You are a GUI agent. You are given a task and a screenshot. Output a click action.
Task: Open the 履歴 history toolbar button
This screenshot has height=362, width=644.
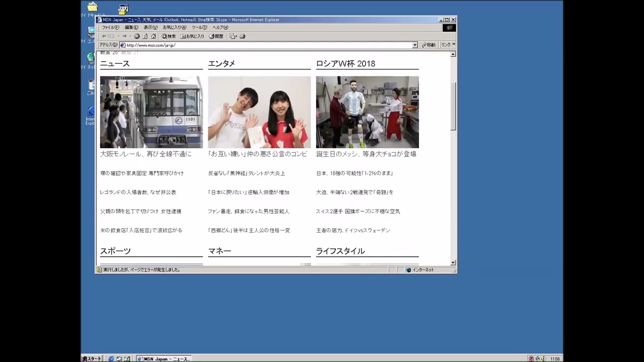pyautogui.click(x=216, y=36)
